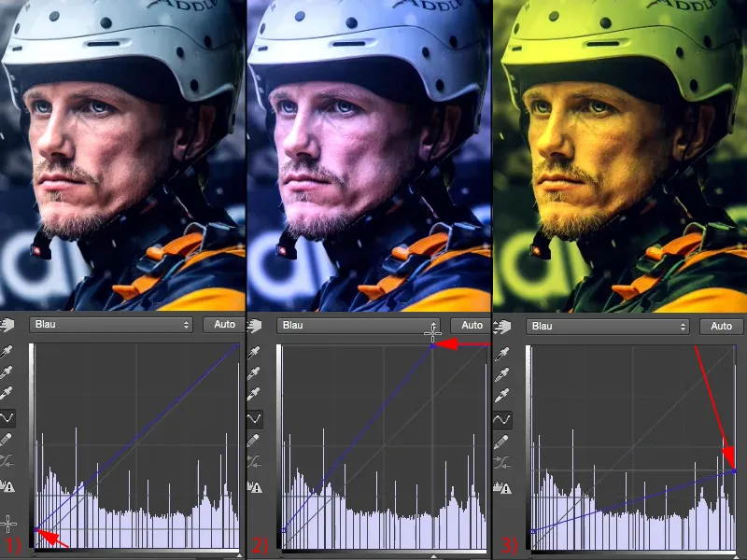Select the bottom-left curve point in right panel
Image resolution: width=747 pixels, height=560 pixels.
click(x=532, y=531)
